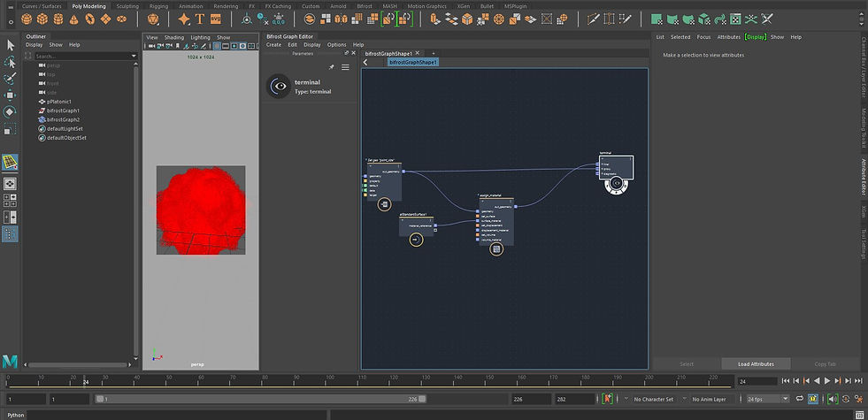Viewport: 868px width, 420px height.
Task: Select bifrostGraph2 in the Outliner
Action: 63,119
